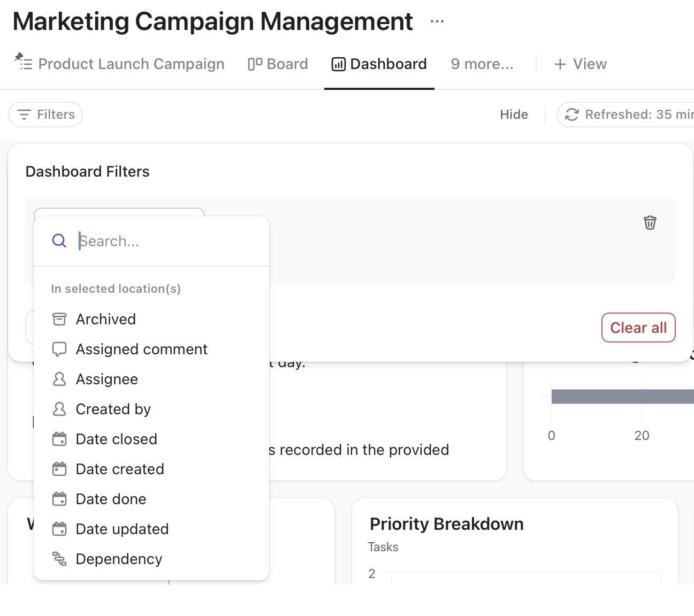Click the Filters funnel icon
This screenshot has height=616, width=694.
click(x=24, y=115)
